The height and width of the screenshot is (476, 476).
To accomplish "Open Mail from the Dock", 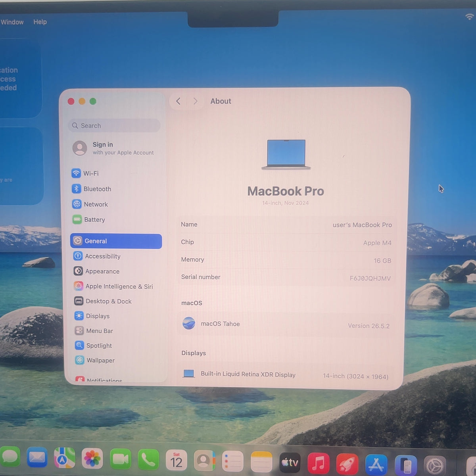I will pos(37,458).
